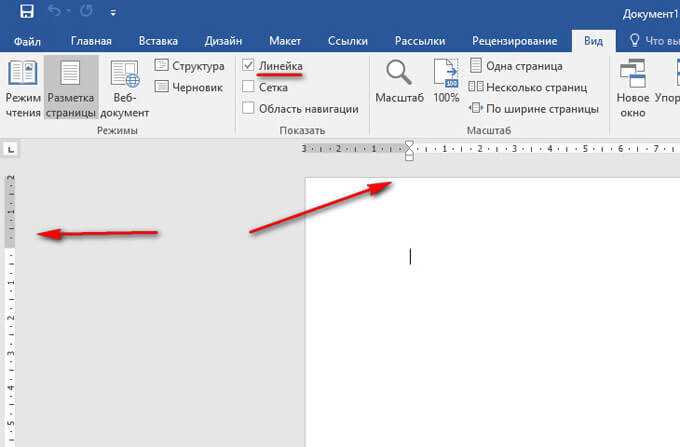Viewport: 680px width, 447px height.
Task: Enable the Область навигации checkbox
Action: [x=248, y=108]
